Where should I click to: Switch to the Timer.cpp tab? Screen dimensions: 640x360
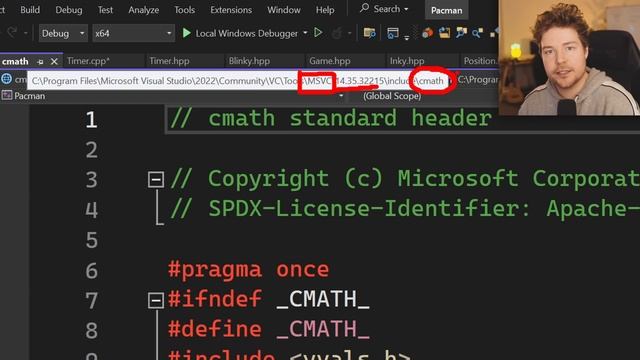pyautogui.click(x=88, y=61)
